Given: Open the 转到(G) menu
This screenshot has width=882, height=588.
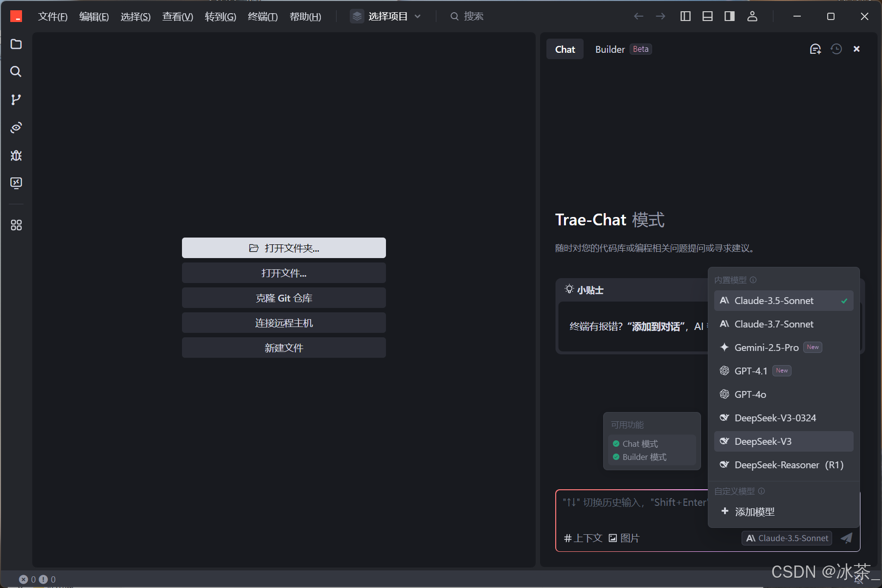Looking at the screenshot, I should click(220, 17).
